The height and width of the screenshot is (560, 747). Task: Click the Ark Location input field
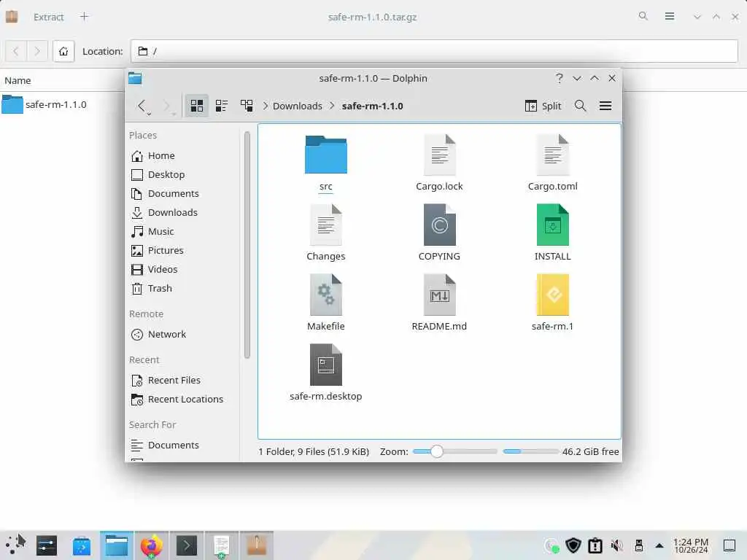435,51
